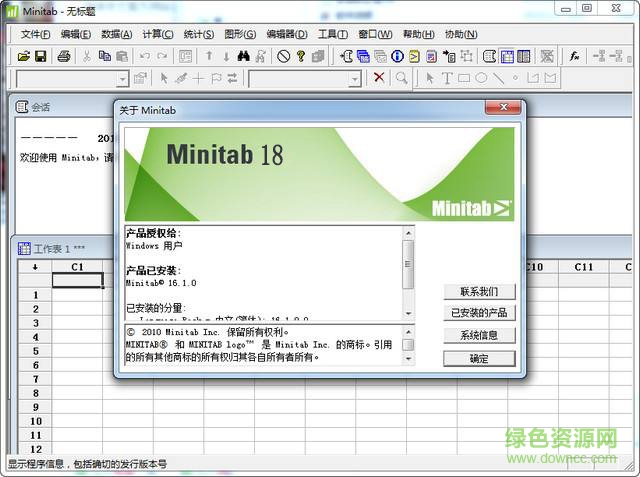Open the 数据(A) menu
640x477 pixels.
tap(117, 34)
